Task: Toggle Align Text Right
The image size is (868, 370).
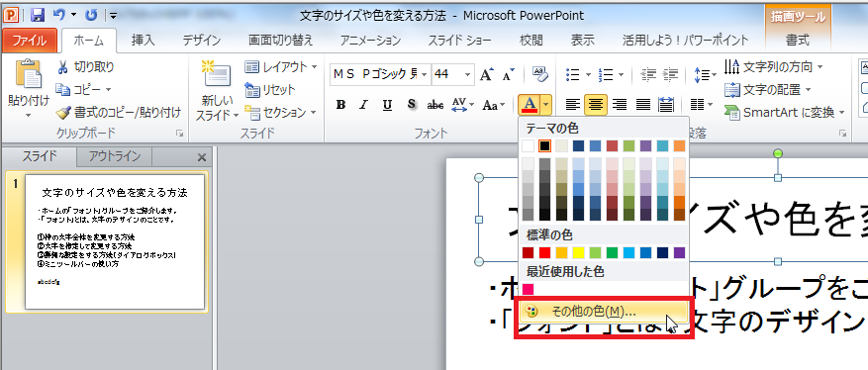Action: tap(620, 105)
